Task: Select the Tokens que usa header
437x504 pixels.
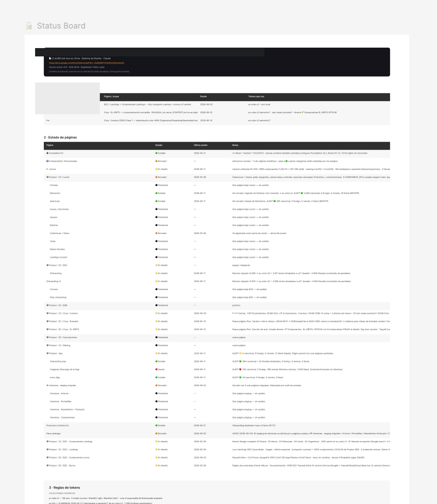Action: [x=256, y=97]
